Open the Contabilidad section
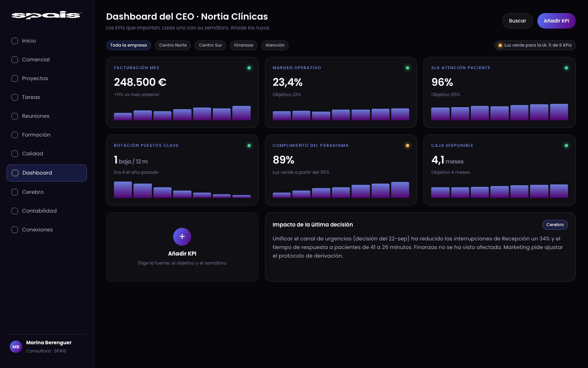 point(47,211)
